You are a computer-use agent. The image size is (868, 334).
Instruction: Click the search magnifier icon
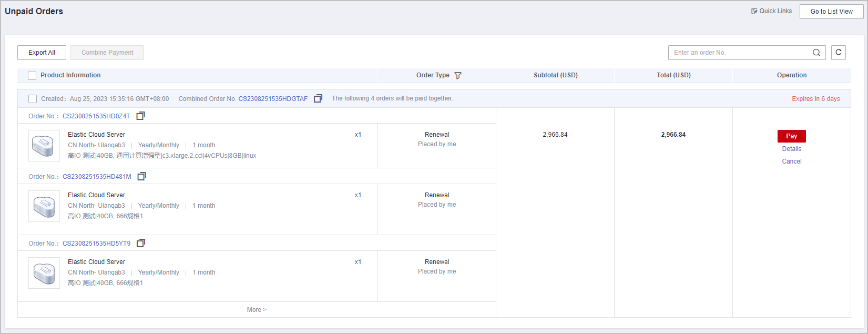(816, 53)
